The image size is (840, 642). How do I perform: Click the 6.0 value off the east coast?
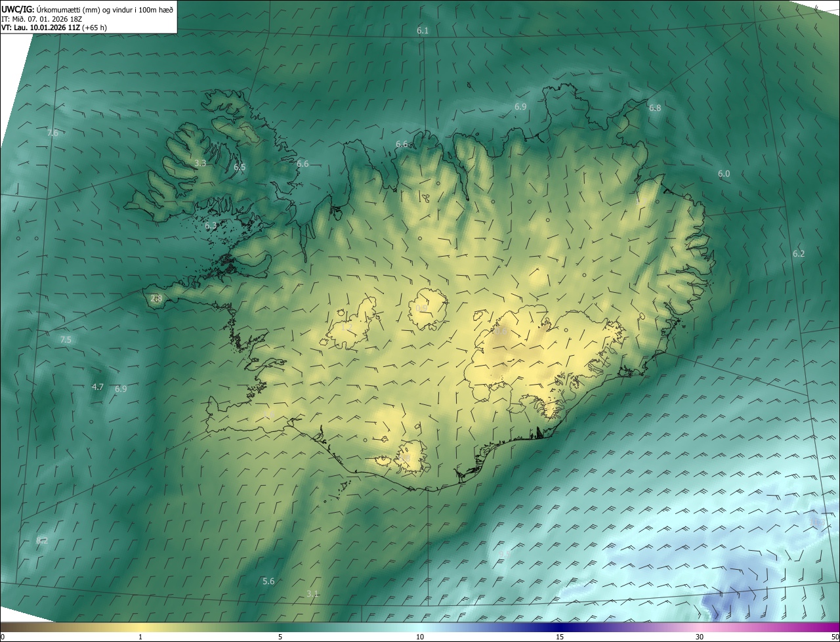724,174
